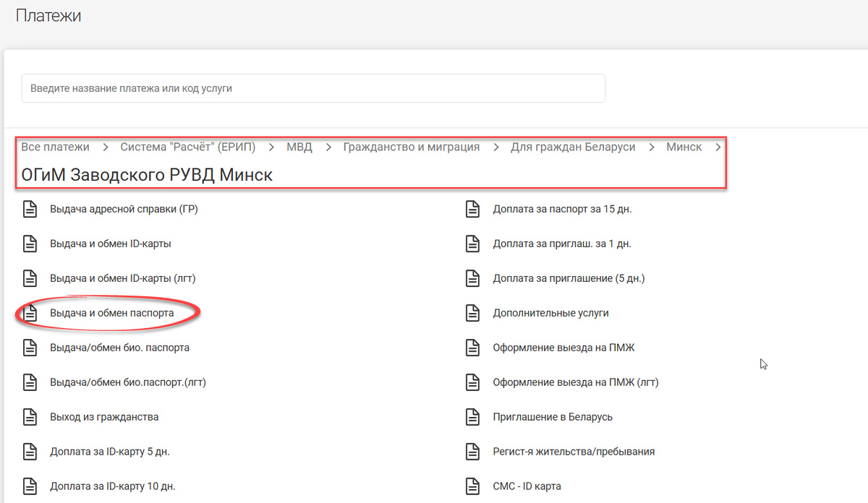The width and height of the screenshot is (868, 503).
Task: Click document icon beside Выдача и обмен ID-карты
Action: pos(30,244)
